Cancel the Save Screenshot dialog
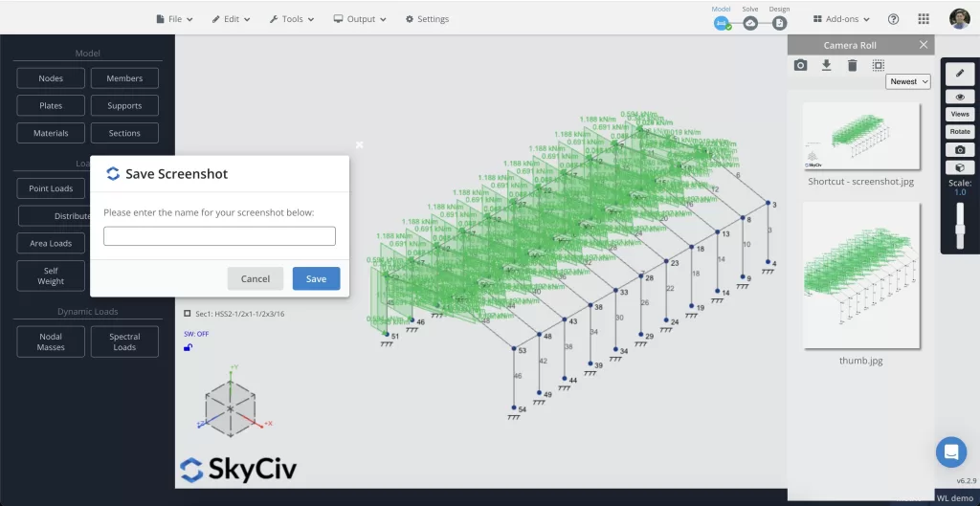This screenshot has width=980, height=506. tap(255, 278)
